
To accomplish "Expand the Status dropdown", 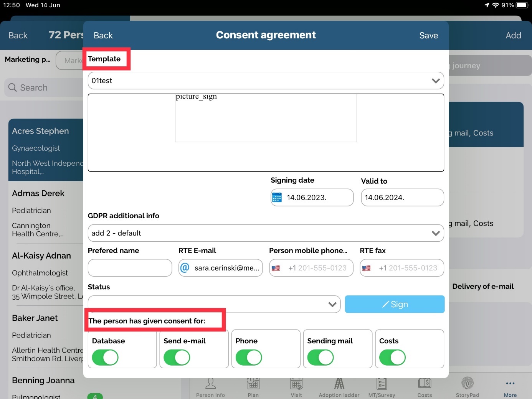I will (214, 304).
